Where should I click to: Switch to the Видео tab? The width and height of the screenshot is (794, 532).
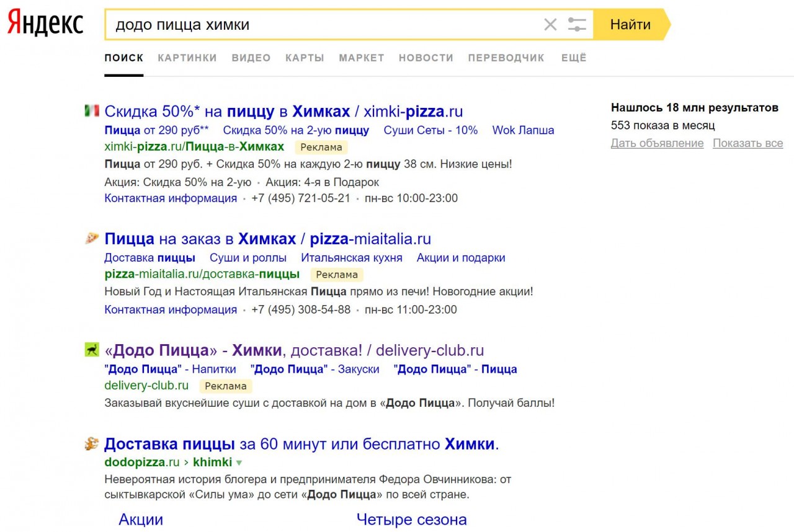(251, 58)
